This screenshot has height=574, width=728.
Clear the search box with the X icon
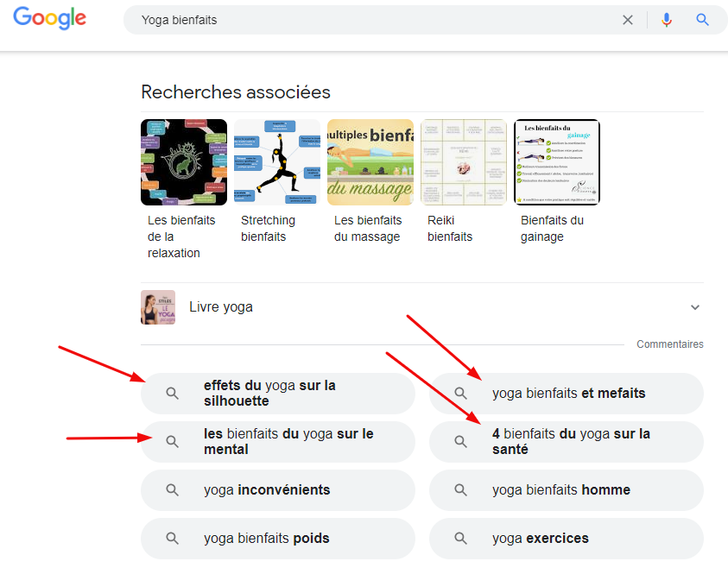coord(627,20)
